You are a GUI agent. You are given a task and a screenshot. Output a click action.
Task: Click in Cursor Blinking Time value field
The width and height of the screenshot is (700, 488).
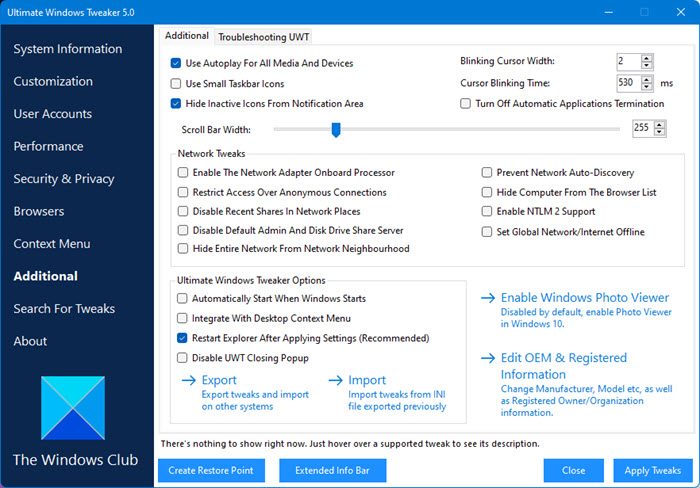pyautogui.click(x=629, y=83)
